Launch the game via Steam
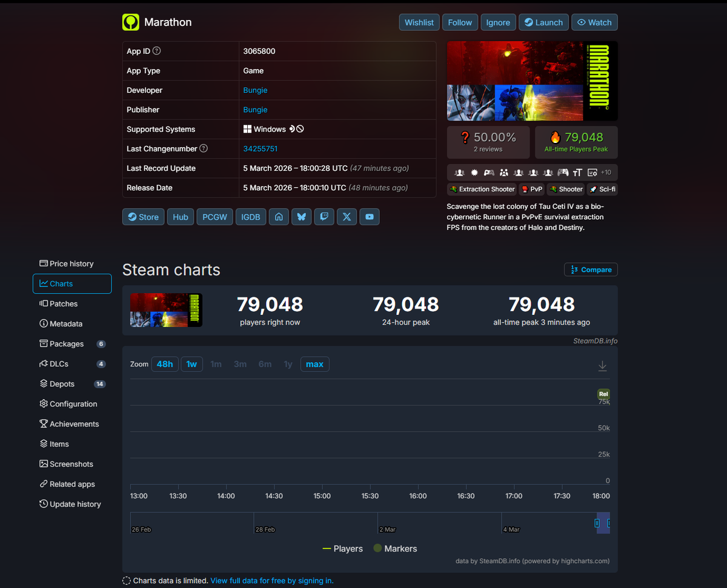Screen dimensions: 727x588 click(543, 22)
